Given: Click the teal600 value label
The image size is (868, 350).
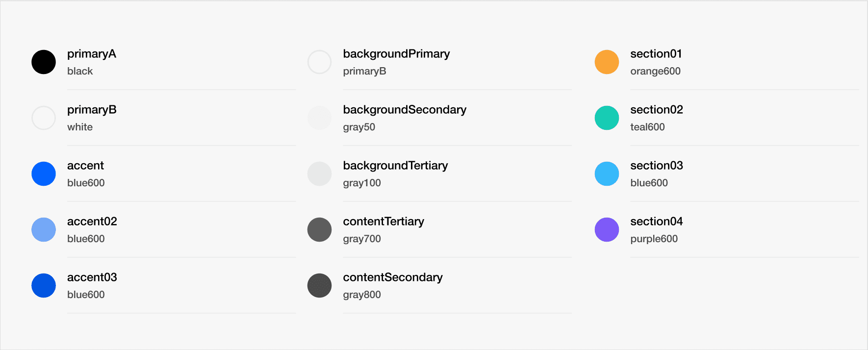Looking at the screenshot, I should point(647,127).
